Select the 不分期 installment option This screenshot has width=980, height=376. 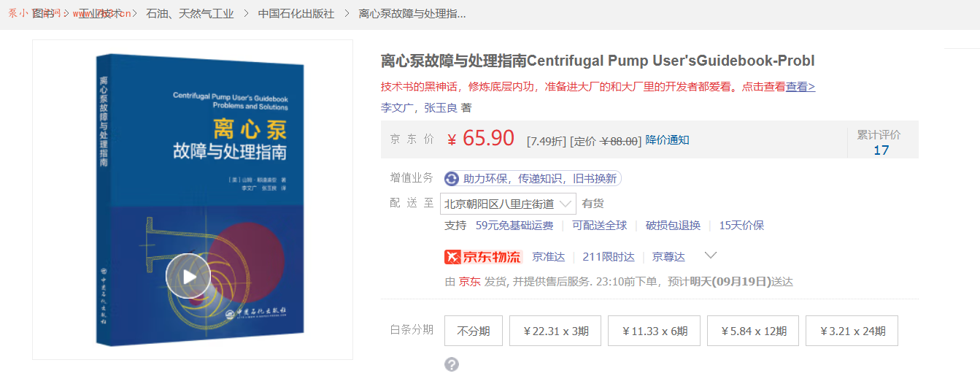(473, 331)
